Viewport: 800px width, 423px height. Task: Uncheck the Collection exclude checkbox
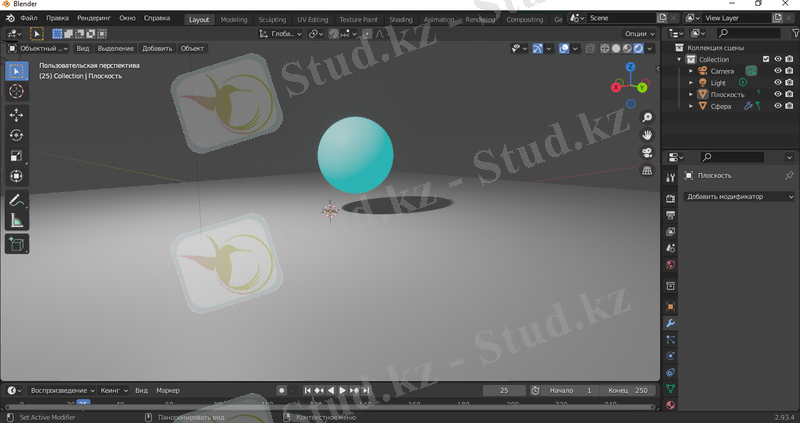coord(766,59)
